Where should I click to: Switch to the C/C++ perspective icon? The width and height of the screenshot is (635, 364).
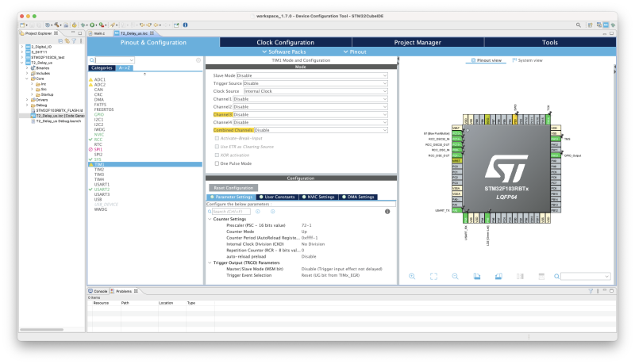[599, 25]
